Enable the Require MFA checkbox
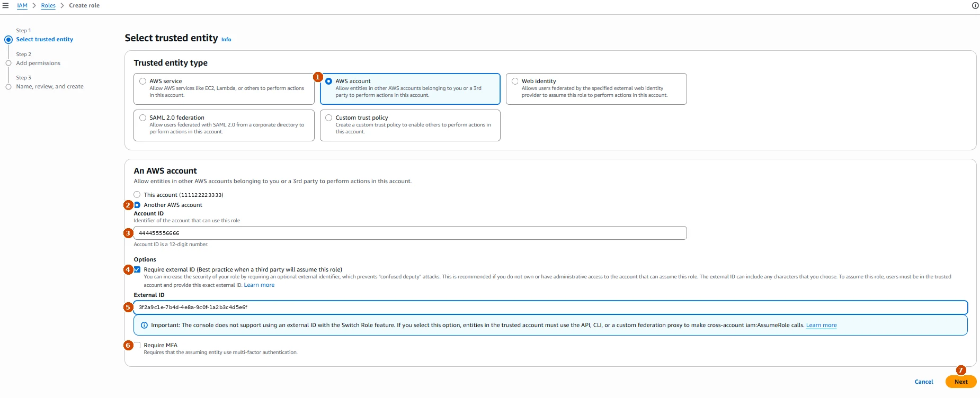Image resolution: width=980 pixels, height=398 pixels. pos(137,345)
